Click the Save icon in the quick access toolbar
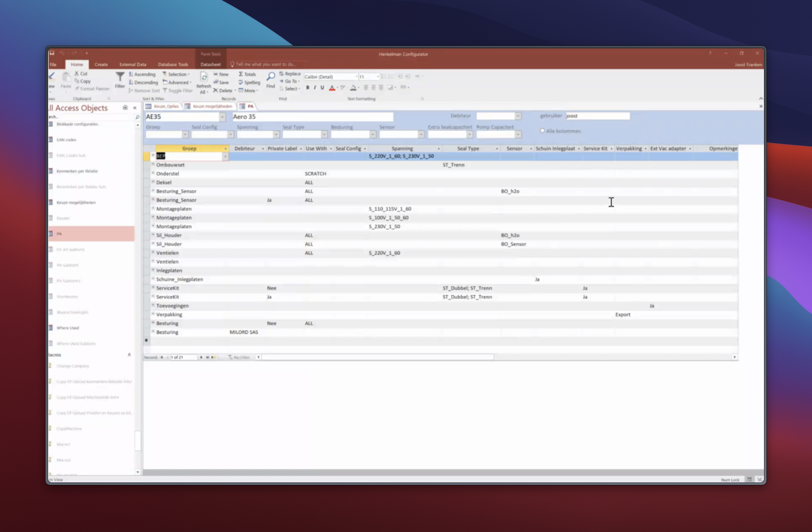Image resolution: width=812 pixels, height=532 pixels. click(x=52, y=53)
